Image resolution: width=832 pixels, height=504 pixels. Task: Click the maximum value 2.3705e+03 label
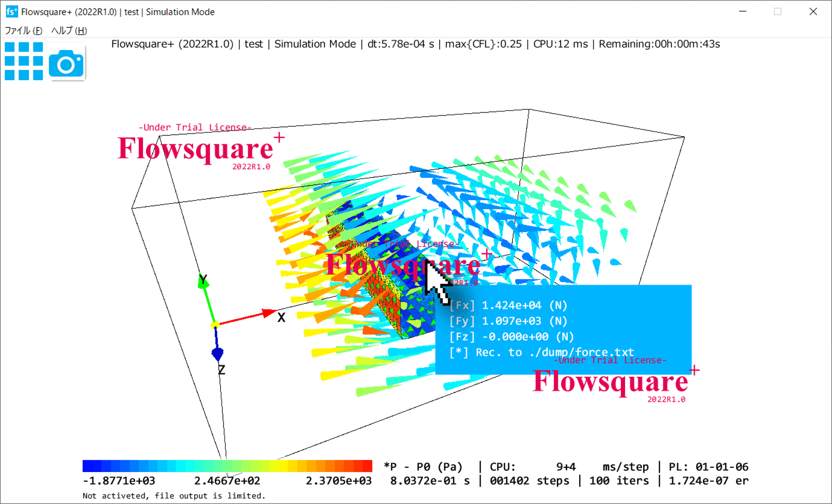click(339, 481)
